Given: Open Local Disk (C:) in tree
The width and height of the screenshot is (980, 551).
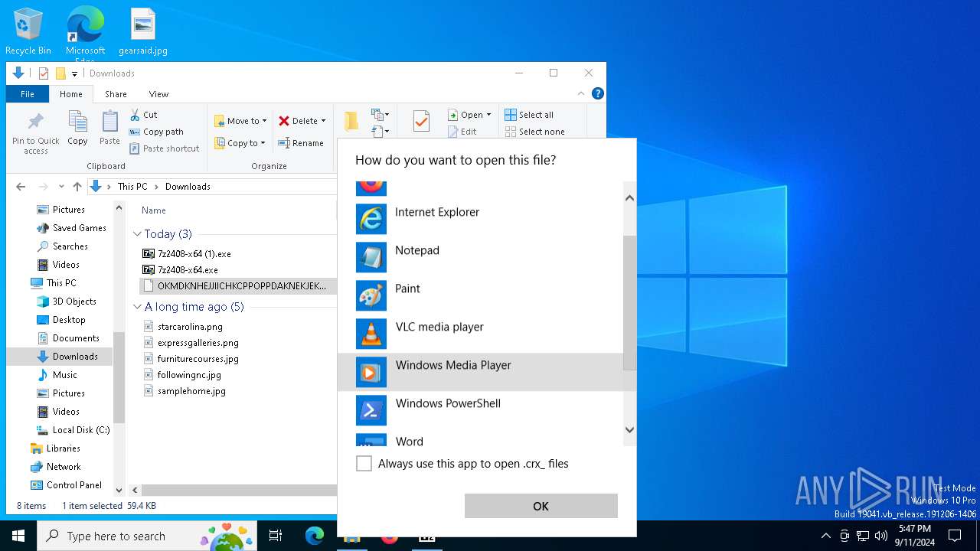Looking at the screenshot, I should (81, 430).
